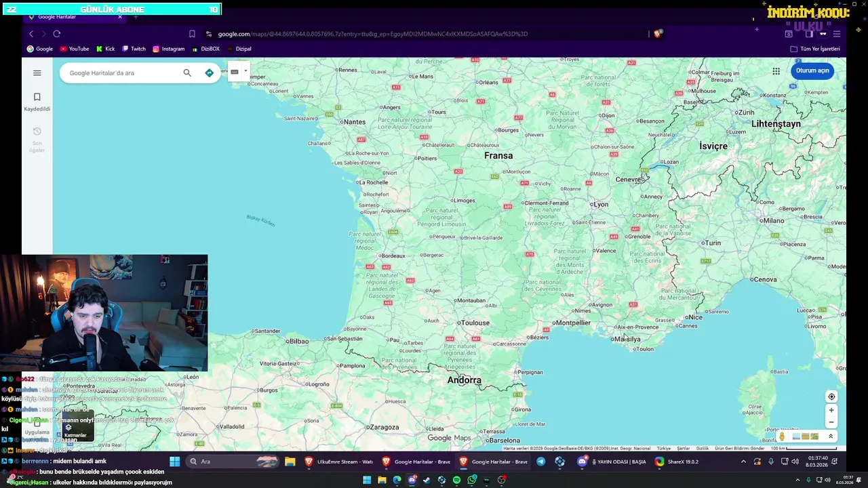Select the Pegman Street View icon
This screenshot has height=488, width=868.
pos(782,436)
